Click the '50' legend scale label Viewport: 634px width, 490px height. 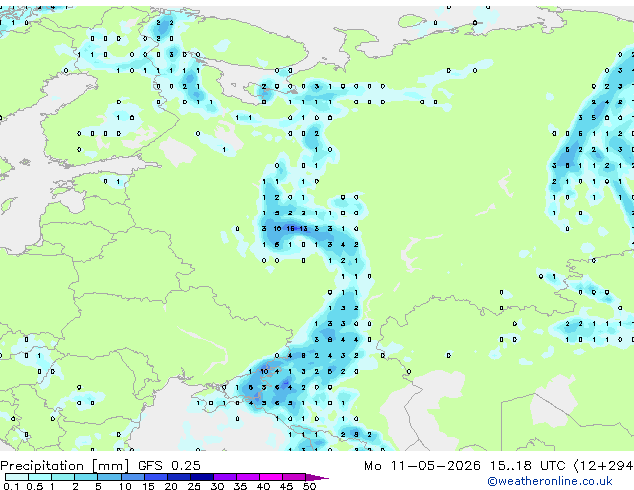point(309,486)
